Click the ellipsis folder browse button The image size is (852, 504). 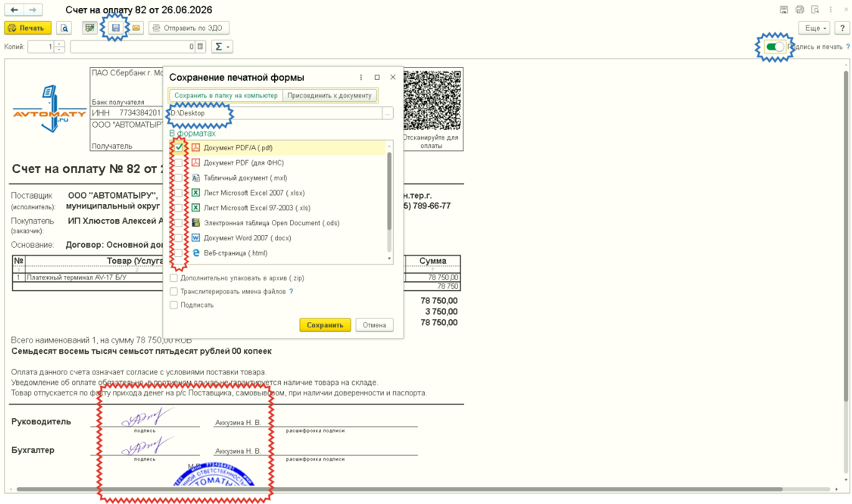(x=387, y=113)
